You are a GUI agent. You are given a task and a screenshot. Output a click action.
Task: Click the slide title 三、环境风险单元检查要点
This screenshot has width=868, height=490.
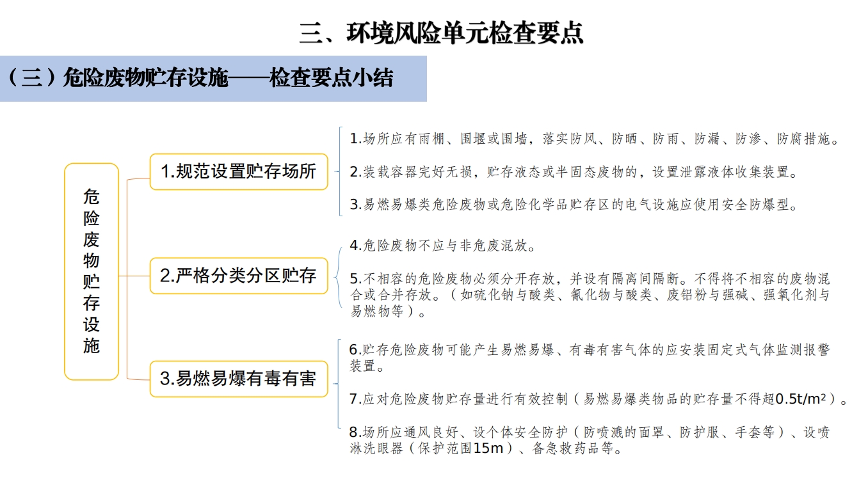441,33
